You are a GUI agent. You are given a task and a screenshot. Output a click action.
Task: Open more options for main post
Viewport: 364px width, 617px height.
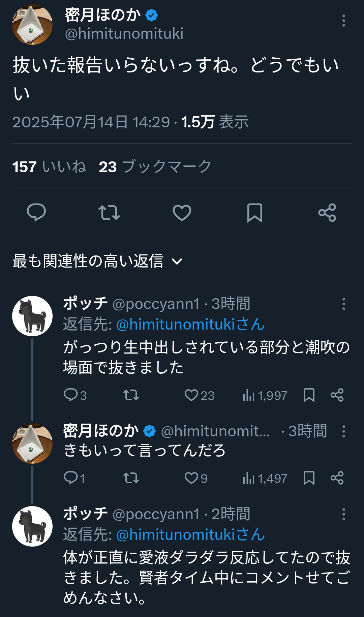point(343,21)
